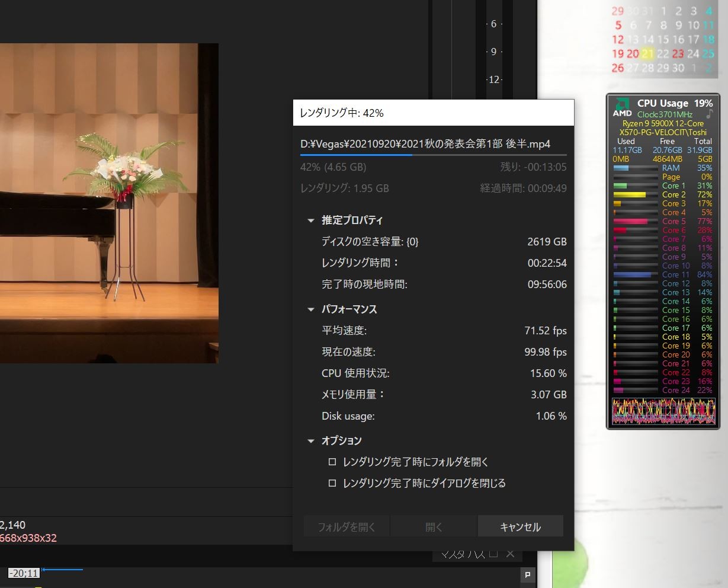Select the output file path text
Screen dimensions: 728x588
coord(425,143)
